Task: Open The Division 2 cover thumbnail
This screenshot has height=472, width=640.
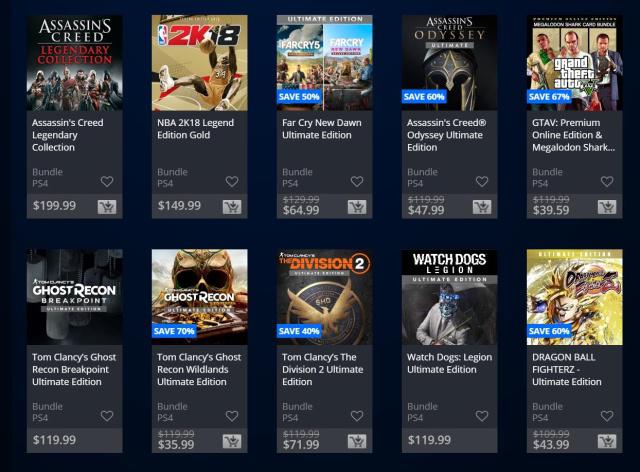Action: point(324,297)
